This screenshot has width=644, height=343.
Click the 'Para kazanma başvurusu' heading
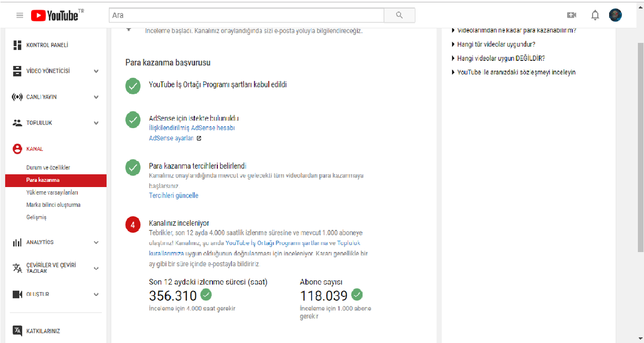coord(168,63)
